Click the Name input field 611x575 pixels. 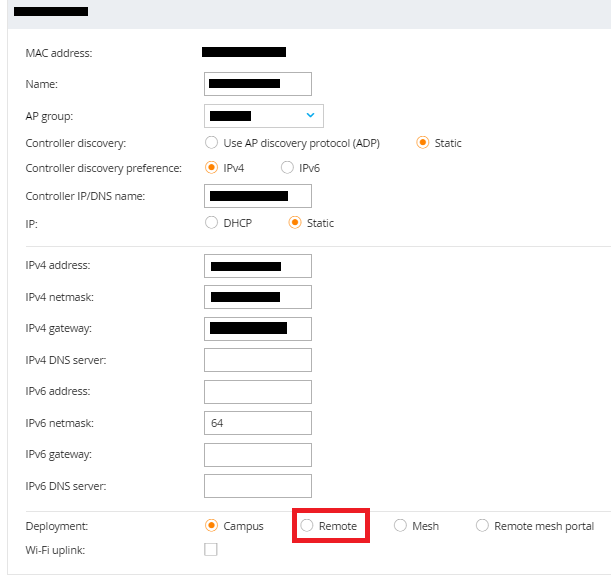(258, 84)
